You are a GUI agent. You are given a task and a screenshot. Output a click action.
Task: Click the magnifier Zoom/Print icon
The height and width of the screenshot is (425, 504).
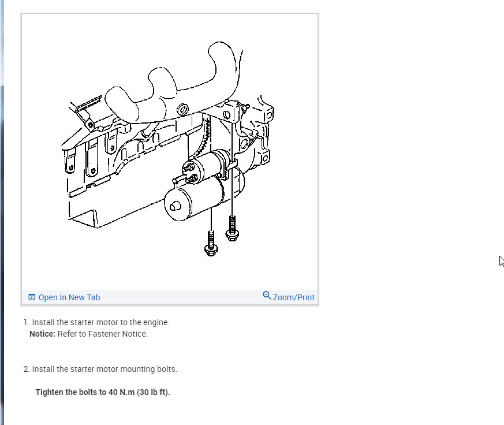267,296
